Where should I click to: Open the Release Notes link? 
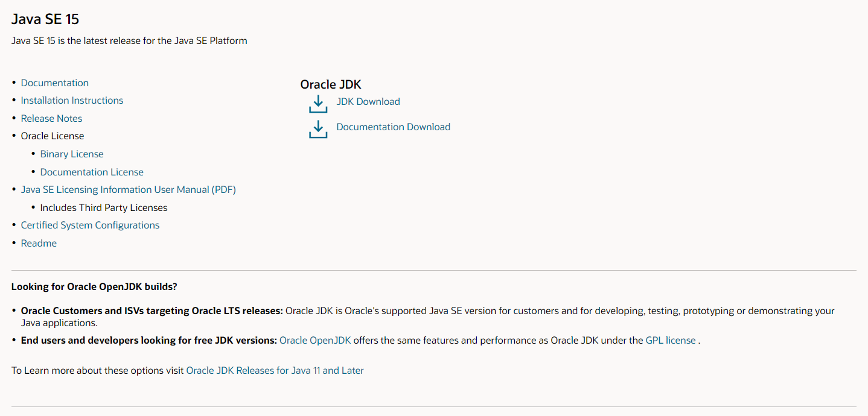pos(51,119)
